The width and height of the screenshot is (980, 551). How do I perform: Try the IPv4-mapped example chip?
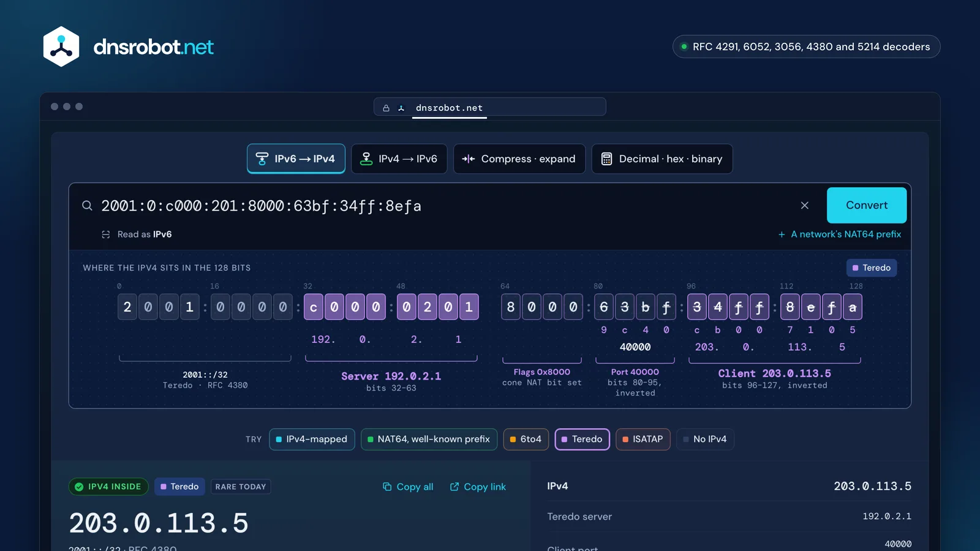(x=312, y=439)
